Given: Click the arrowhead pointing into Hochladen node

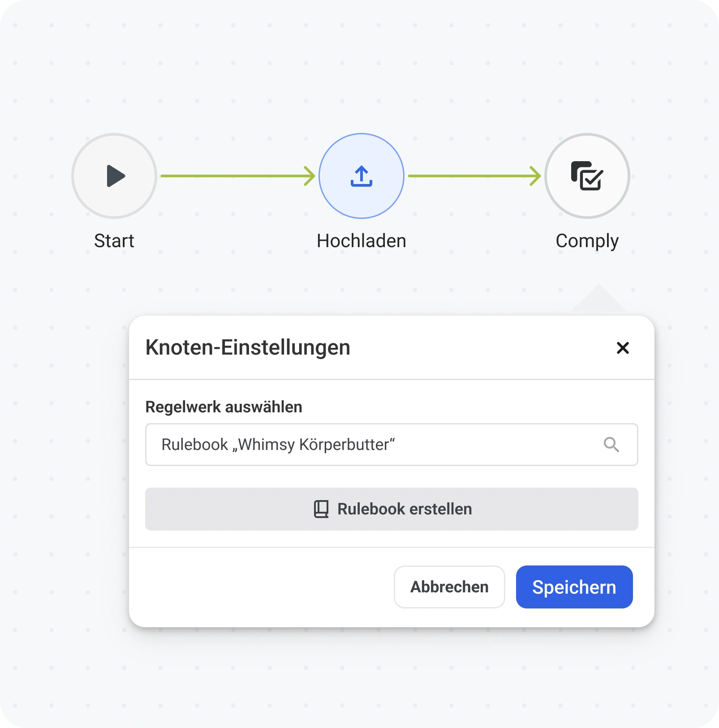Looking at the screenshot, I should 310,176.
